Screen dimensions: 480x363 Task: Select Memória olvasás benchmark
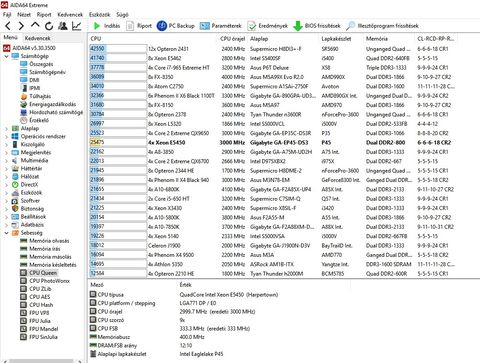[45, 241]
